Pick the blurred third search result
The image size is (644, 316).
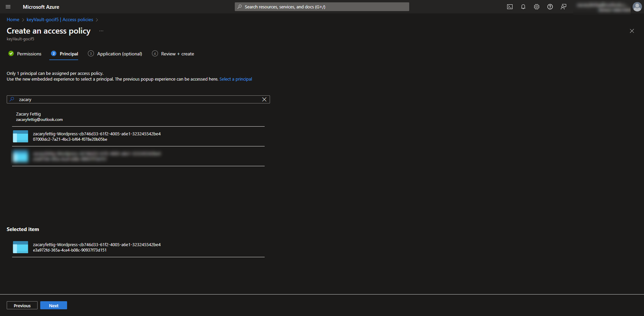click(x=138, y=156)
